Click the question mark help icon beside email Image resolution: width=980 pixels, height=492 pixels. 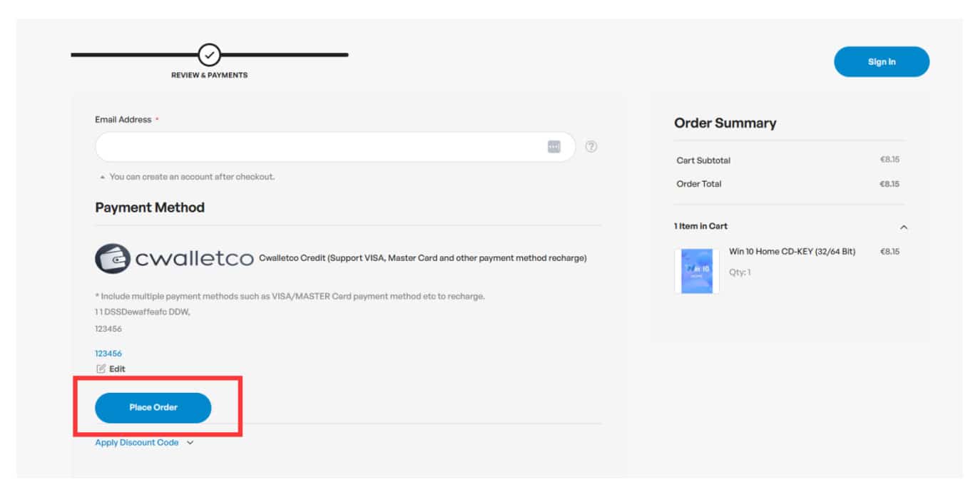pyautogui.click(x=591, y=147)
